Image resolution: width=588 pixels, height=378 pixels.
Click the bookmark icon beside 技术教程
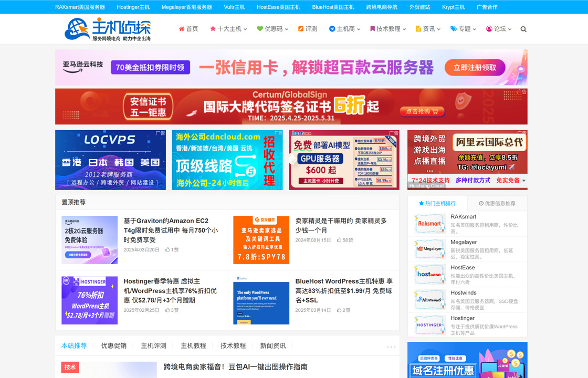tap(372, 29)
